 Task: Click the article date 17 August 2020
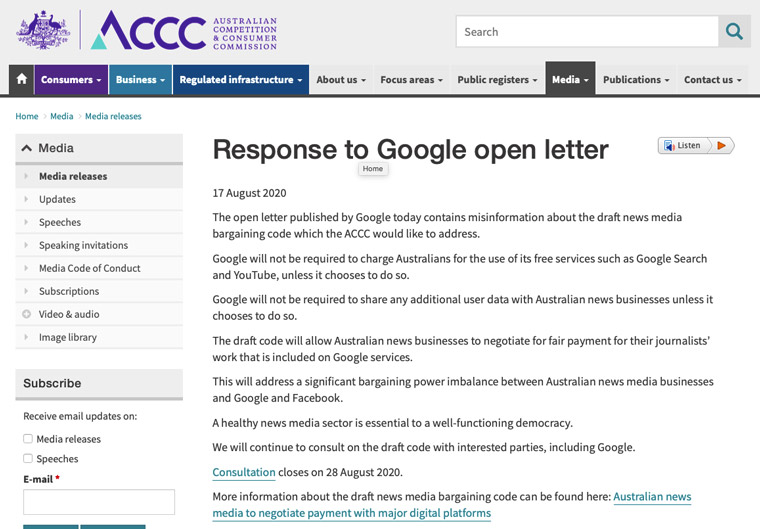pyautogui.click(x=249, y=193)
